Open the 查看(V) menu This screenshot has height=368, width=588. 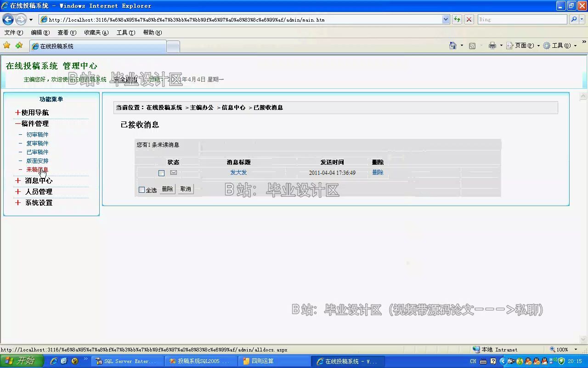pos(67,33)
